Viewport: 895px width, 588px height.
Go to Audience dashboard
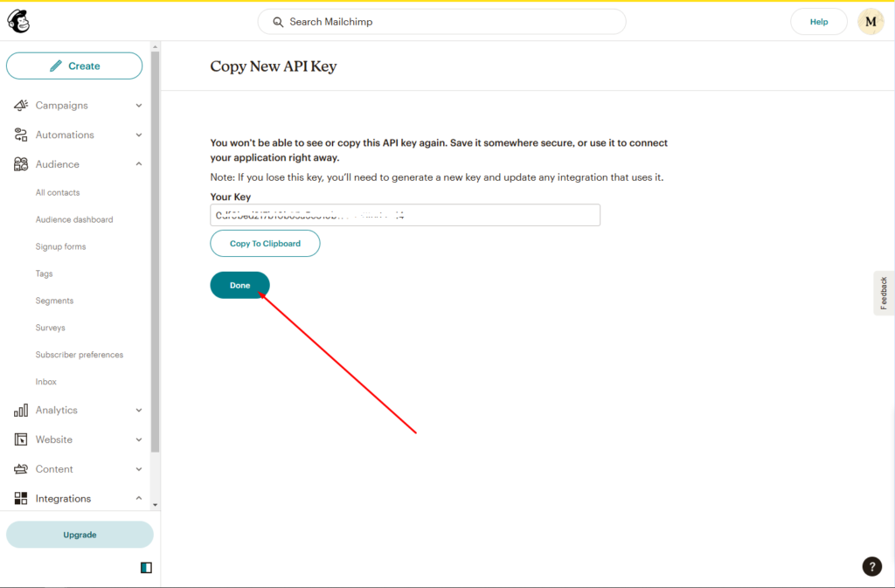74,219
